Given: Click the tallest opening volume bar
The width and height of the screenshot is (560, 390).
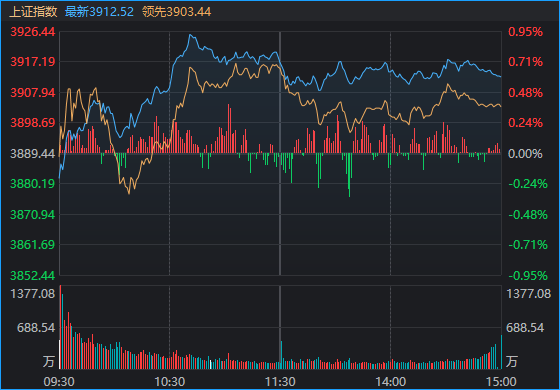Looking at the screenshot, I should click(60, 327).
